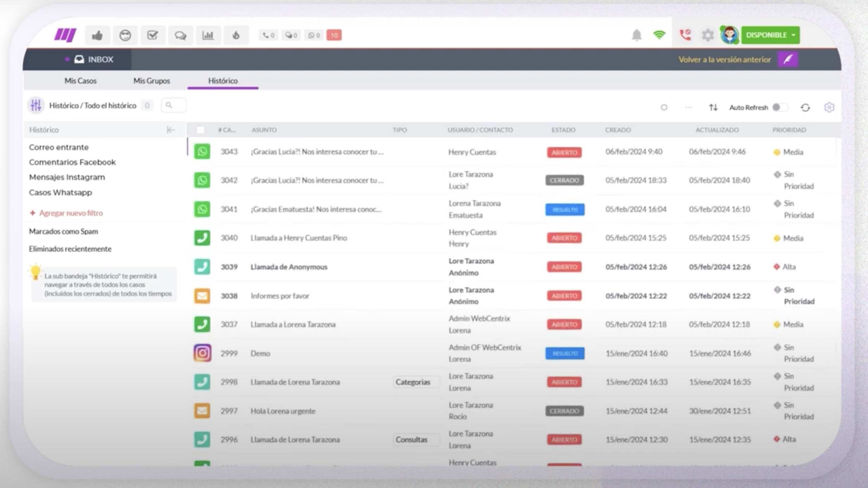Open Comentarios Facebook filter

(x=72, y=162)
